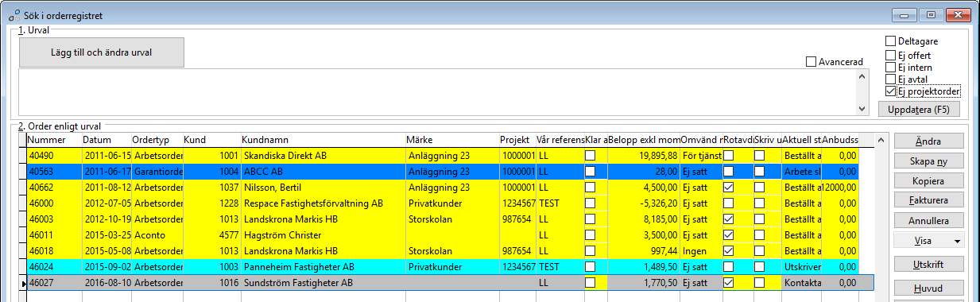Screen dimensions: 980x302
Task: Click the urval box scroll-up arrow
Action: coord(862,76)
